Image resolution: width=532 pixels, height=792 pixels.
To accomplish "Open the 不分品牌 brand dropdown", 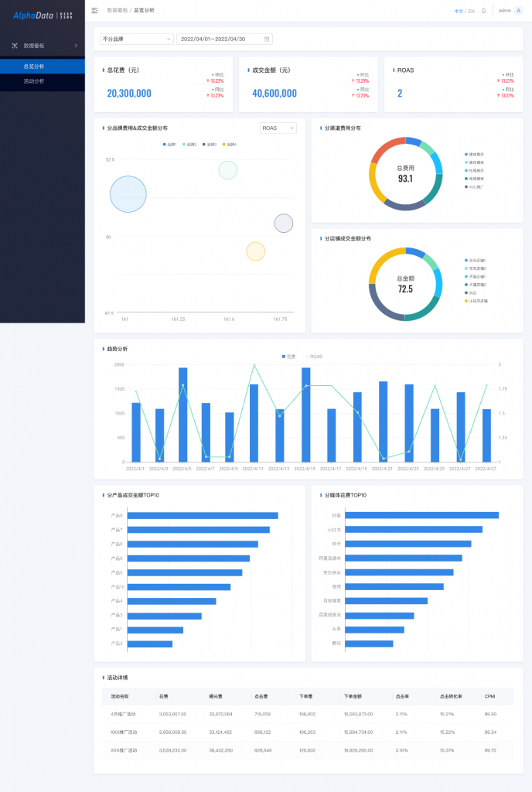I will [137, 39].
